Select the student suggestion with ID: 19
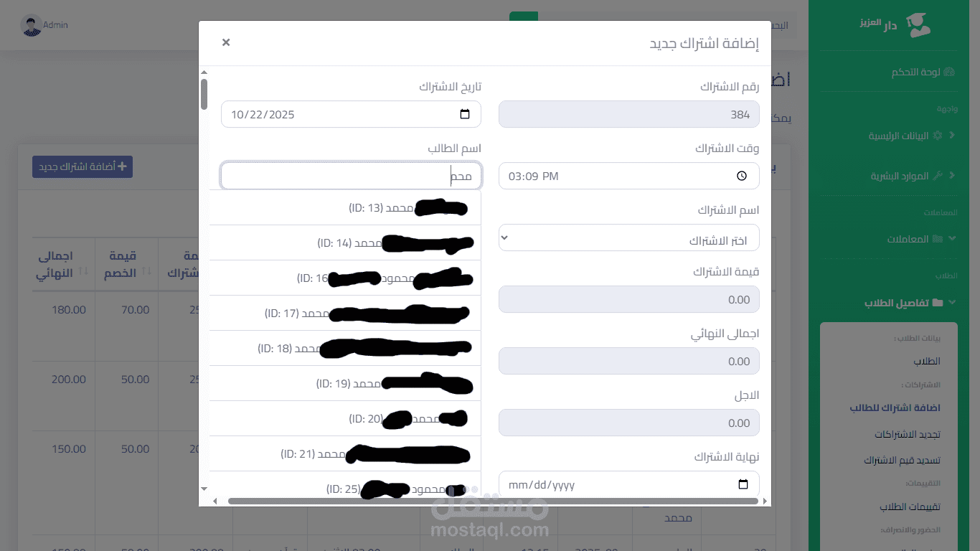The height and width of the screenshot is (551, 980). (345, 383)
